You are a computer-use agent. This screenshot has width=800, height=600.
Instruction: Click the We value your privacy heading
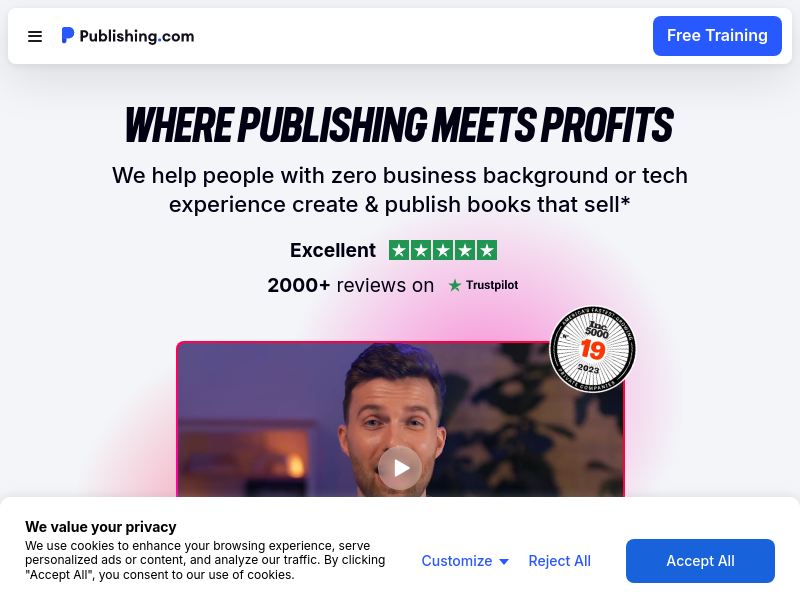click(x=101, y=527)
